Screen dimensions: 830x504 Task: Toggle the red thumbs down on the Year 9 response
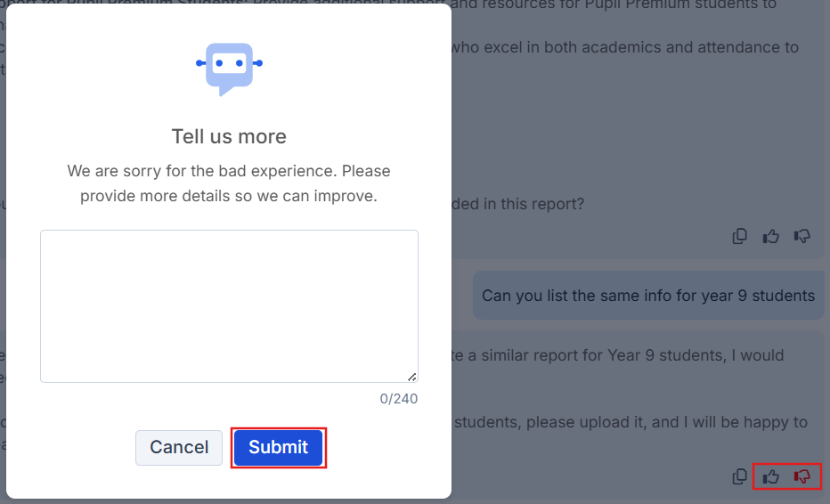(802, 476)
